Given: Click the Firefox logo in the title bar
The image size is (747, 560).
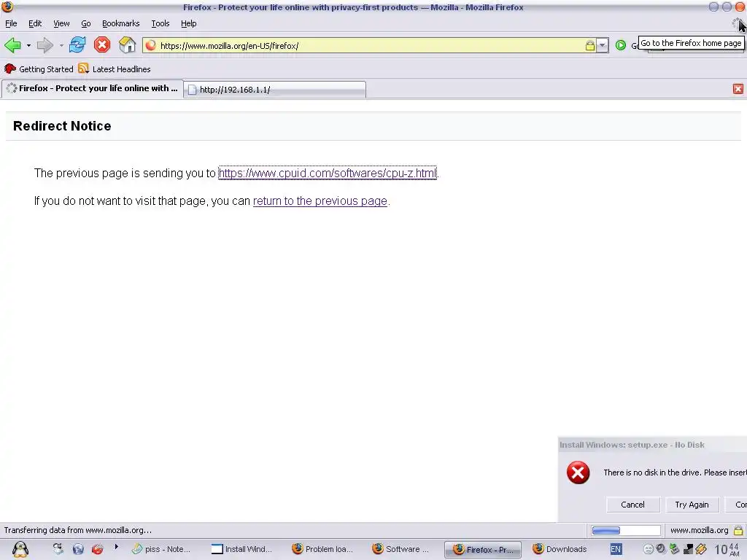Looking at the screenshot, I should pos(7,7).
